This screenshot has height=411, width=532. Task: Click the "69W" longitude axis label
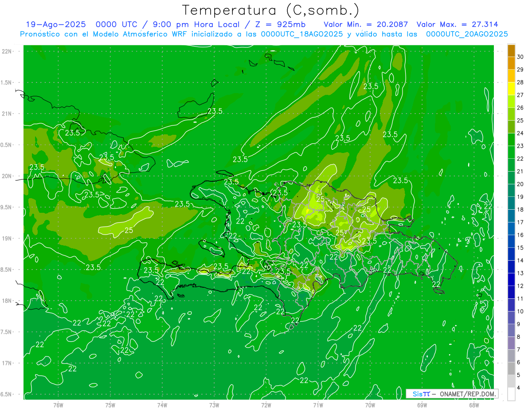(x=422, y=405)
